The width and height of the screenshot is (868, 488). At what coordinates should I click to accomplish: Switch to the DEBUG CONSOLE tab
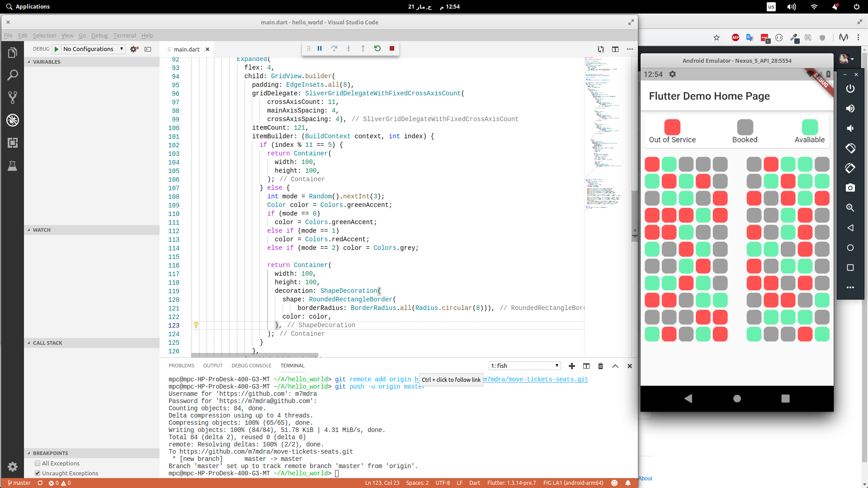(x=251, y=366)
